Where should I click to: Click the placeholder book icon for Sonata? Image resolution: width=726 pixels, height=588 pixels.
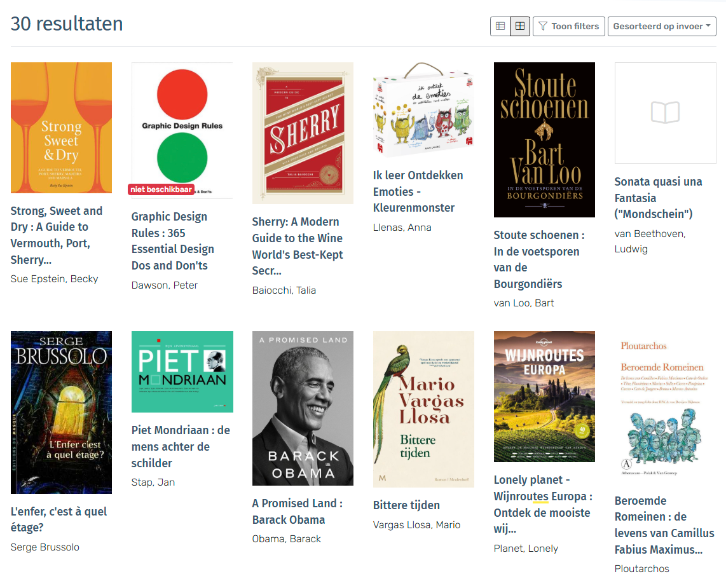click(x=665, y=113)
